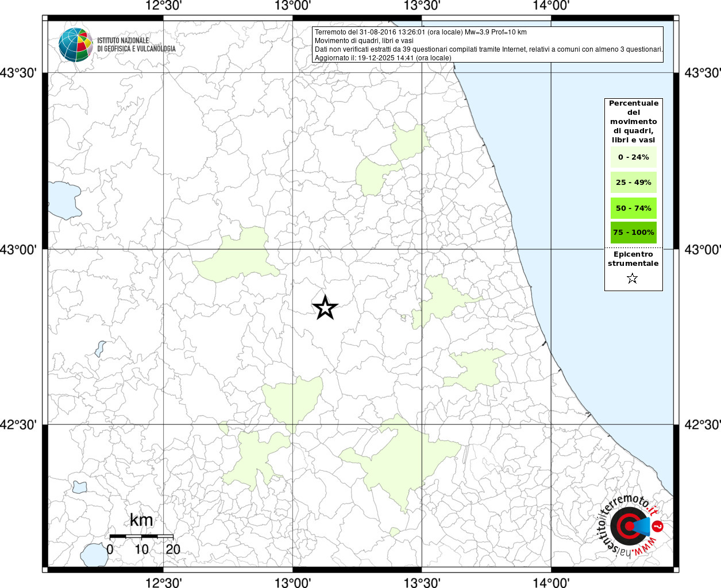Screen dimensions: 721x588
Task: Select the 25 - 49% legend swatch
Action: tap(634, 183)
